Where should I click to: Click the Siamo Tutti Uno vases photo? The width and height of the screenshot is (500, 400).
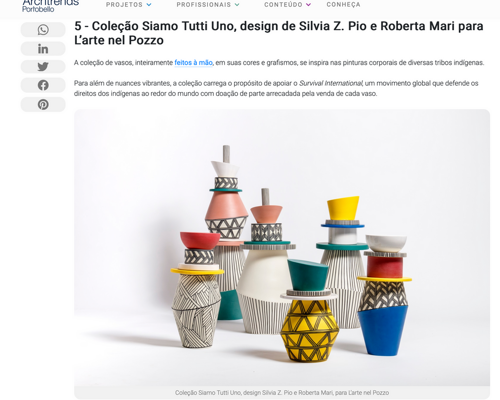click(282, 247)
